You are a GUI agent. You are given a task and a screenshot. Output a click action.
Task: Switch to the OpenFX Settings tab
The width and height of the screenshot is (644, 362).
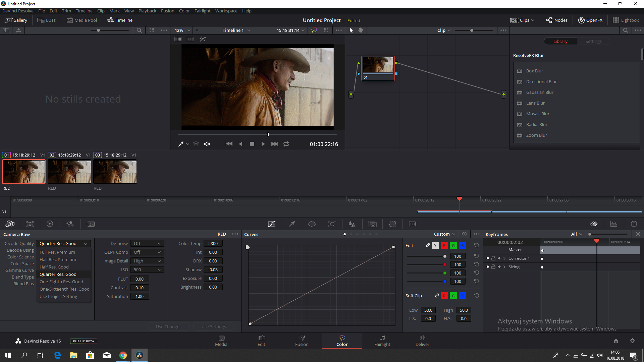click(593, 42)
